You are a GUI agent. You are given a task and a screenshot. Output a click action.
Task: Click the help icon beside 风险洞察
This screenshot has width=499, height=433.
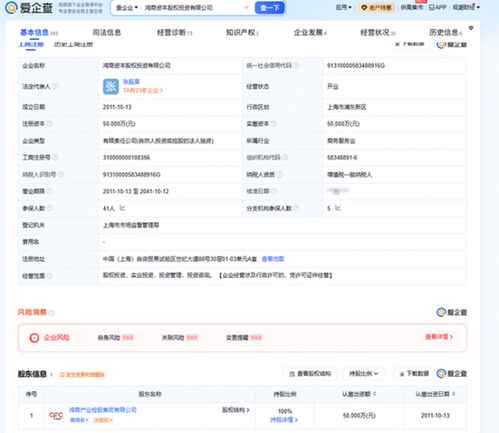click(51, 313)
